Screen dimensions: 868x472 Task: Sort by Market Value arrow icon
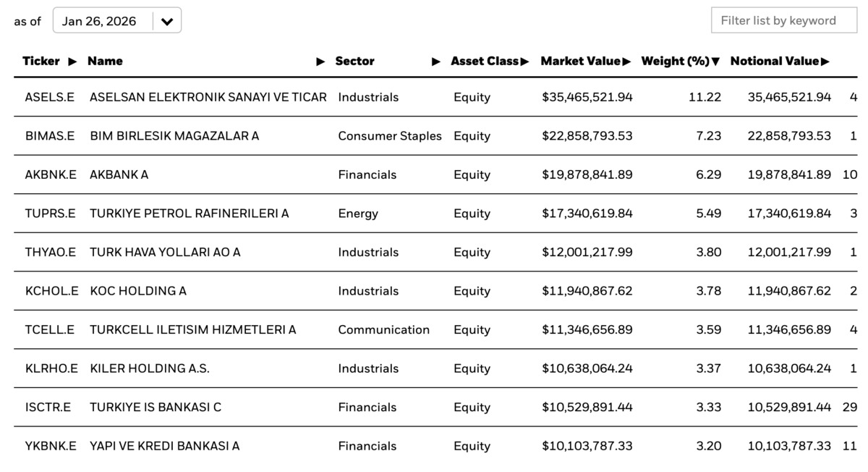click(626, 62)
